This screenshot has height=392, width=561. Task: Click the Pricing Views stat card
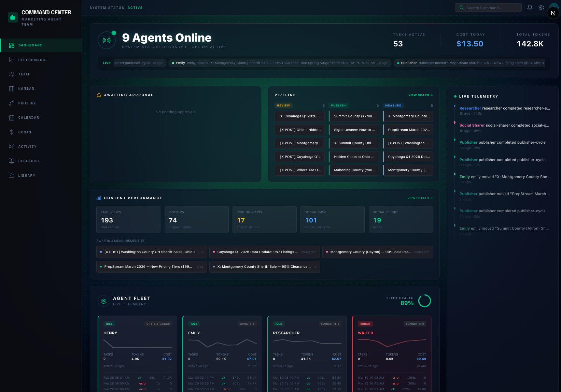click(x=264, y=220)
